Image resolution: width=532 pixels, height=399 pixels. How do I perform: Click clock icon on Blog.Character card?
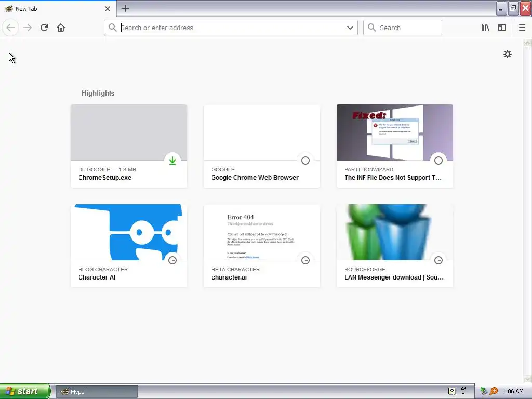pos(172,260)
